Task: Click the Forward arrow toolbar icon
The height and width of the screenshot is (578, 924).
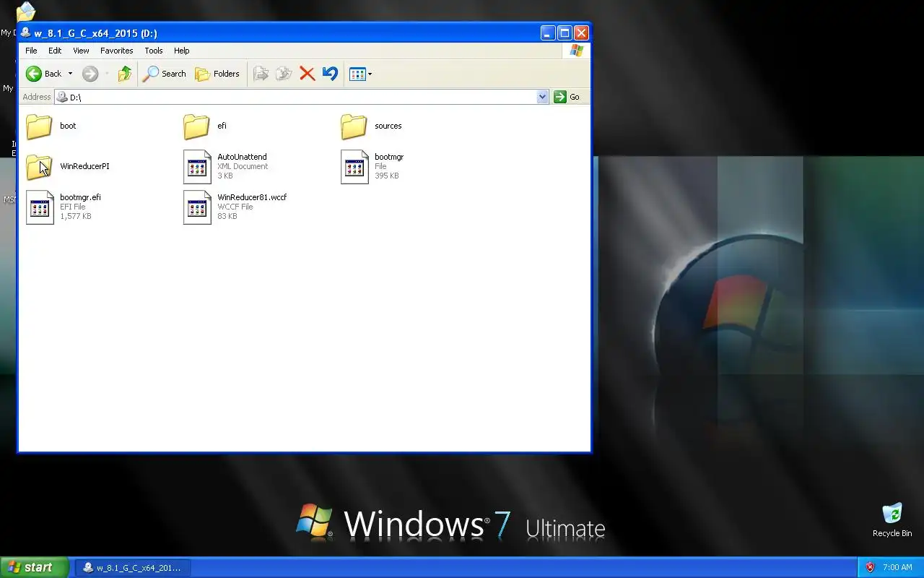Action: (x=90, y=74)
